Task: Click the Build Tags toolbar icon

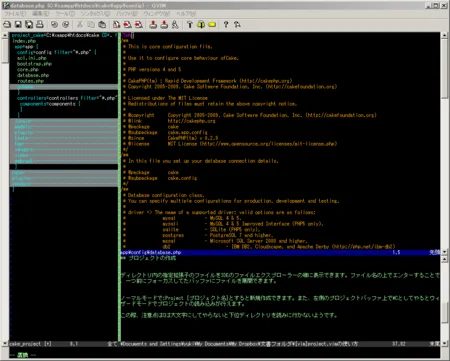Action: [x=201, y=24]
